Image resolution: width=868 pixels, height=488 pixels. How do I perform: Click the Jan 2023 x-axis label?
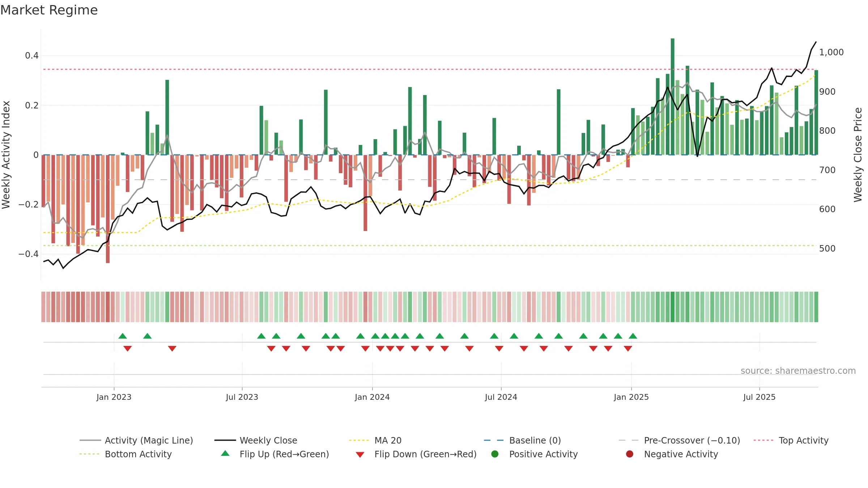114,397
